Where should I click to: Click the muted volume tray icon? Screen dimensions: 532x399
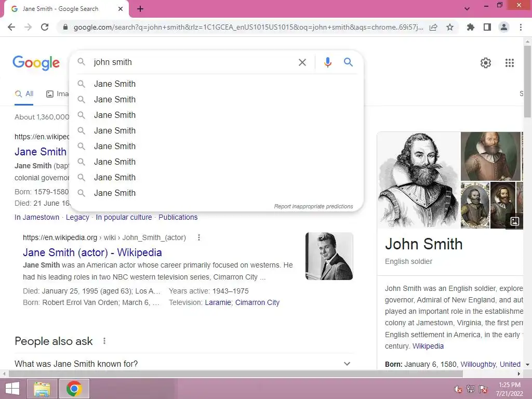click(458, 389)
